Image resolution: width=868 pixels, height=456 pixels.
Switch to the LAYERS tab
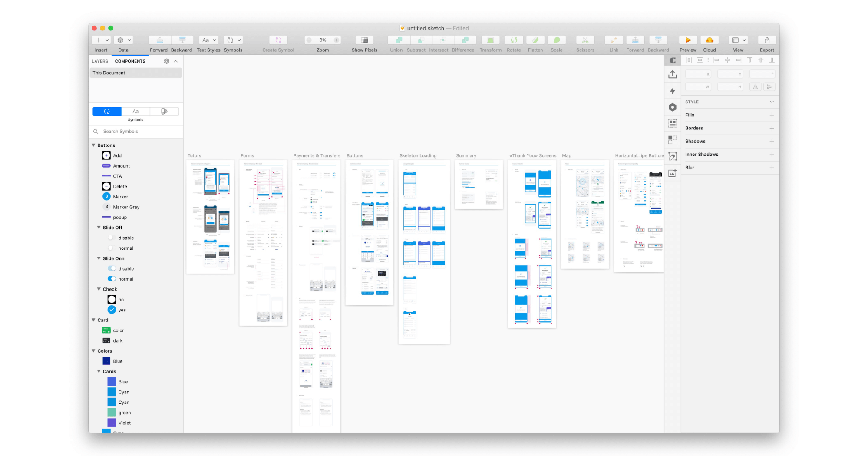(x=100, y=61)
